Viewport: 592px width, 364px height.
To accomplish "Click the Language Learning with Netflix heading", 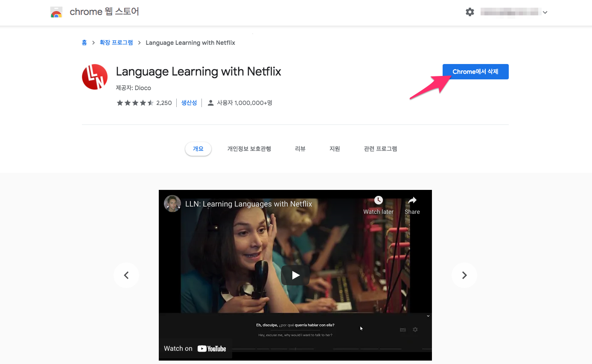I will click(198, 71).
